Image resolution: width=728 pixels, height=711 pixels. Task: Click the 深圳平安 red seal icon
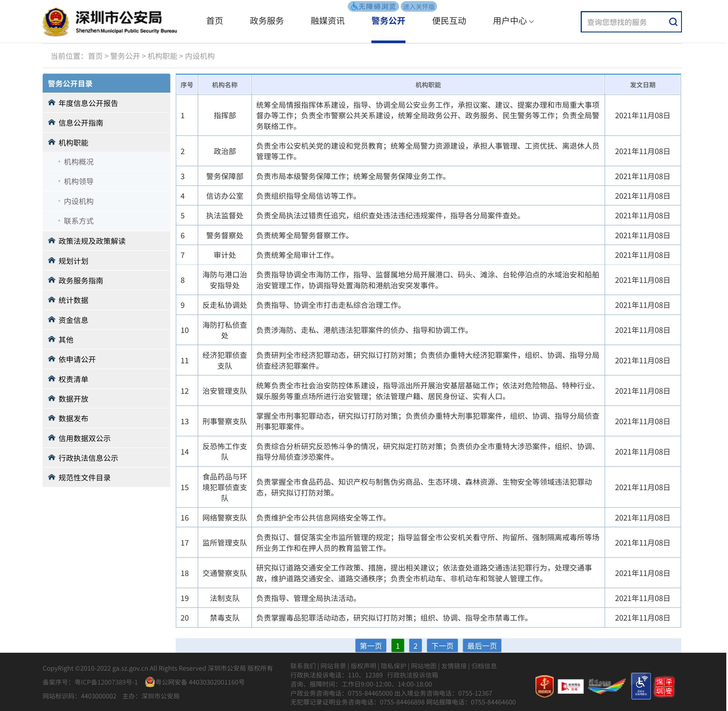[664, 686]
